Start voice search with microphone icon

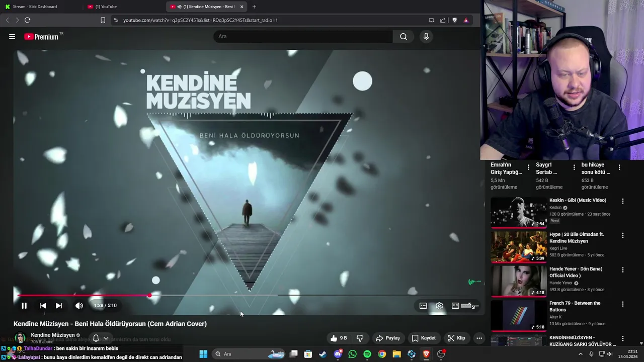click(x=426, y=37)
